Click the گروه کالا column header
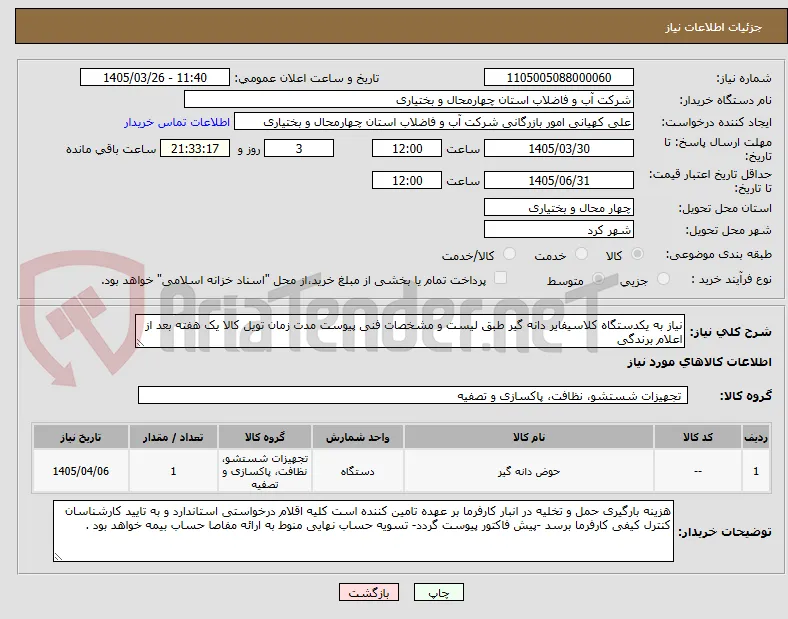Screen dimensions: 788x619 click(265, 437)
